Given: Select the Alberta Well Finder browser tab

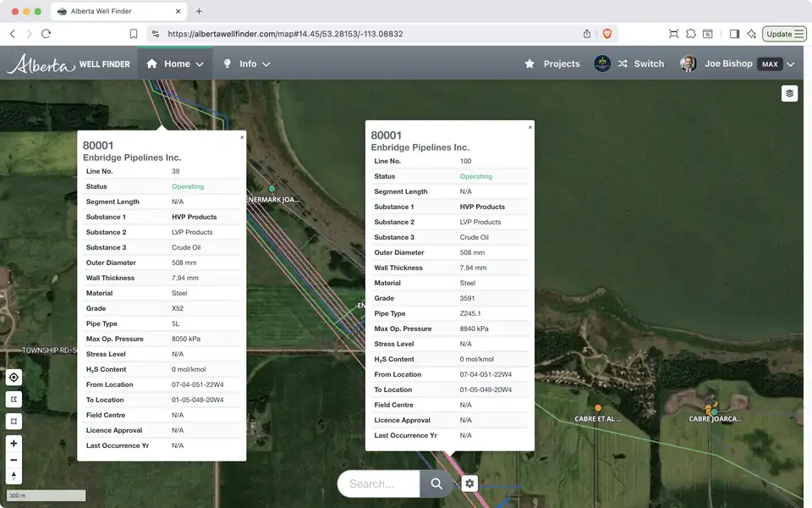Looking at the screenshot, I should point(119,11).
